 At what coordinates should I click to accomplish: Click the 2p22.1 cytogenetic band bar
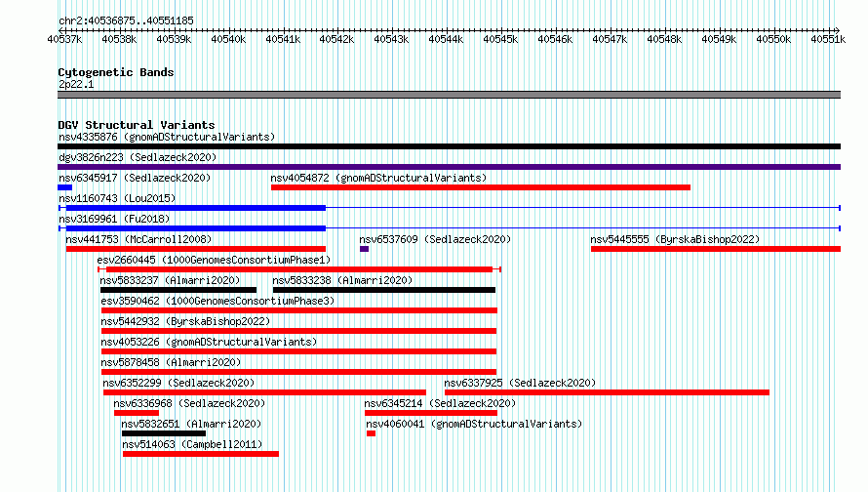(449, 95)
